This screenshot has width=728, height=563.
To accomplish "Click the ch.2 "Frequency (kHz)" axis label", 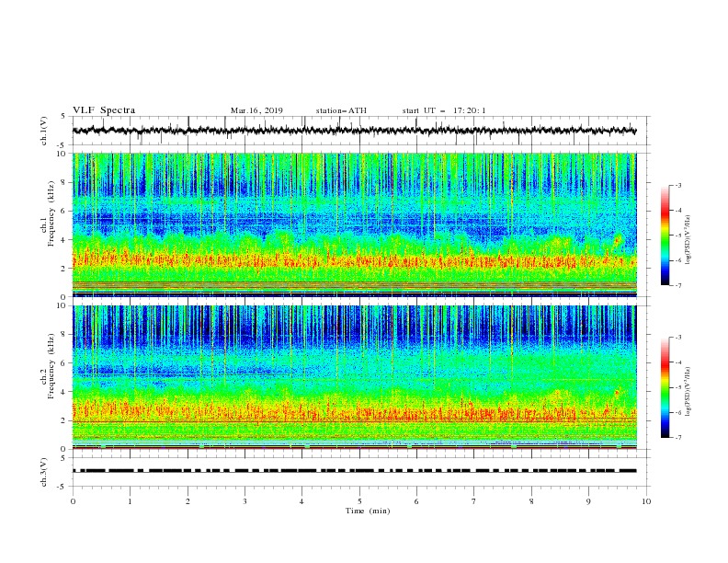I will (51, 364).
